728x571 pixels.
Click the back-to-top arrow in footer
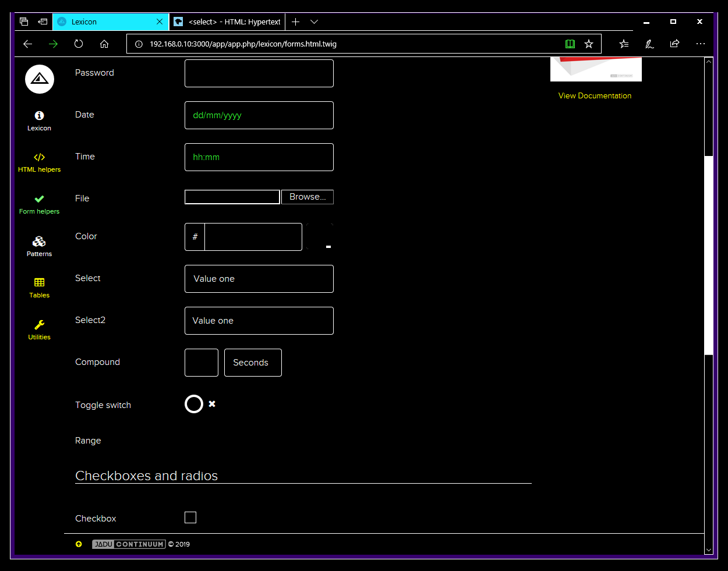click(x=79, y=544)
